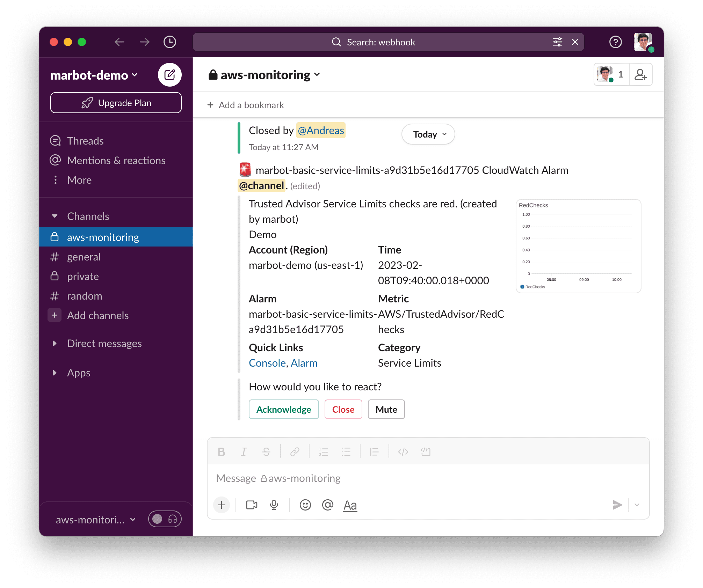
Task: Open Threads in the sidebar
Action: pos(116,141)
